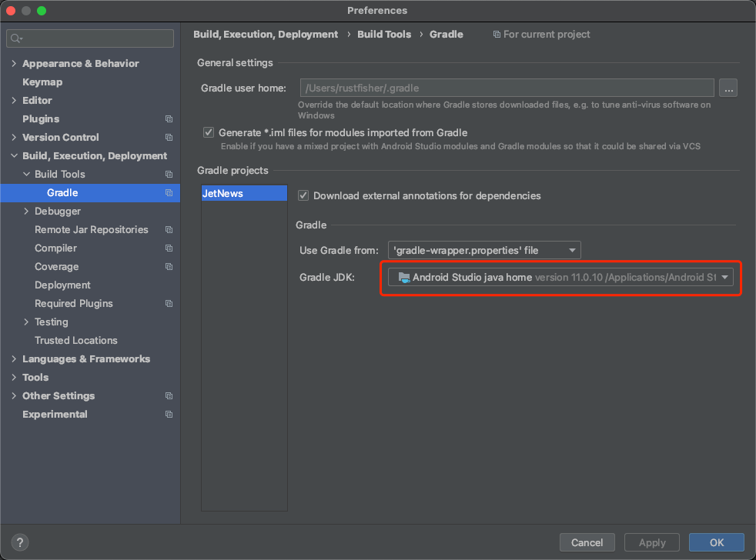Image resolution: width=756 pixels, height=560 pixels.
Task: Click the project-scope icon next to Coverage
Action: (169, 266)
